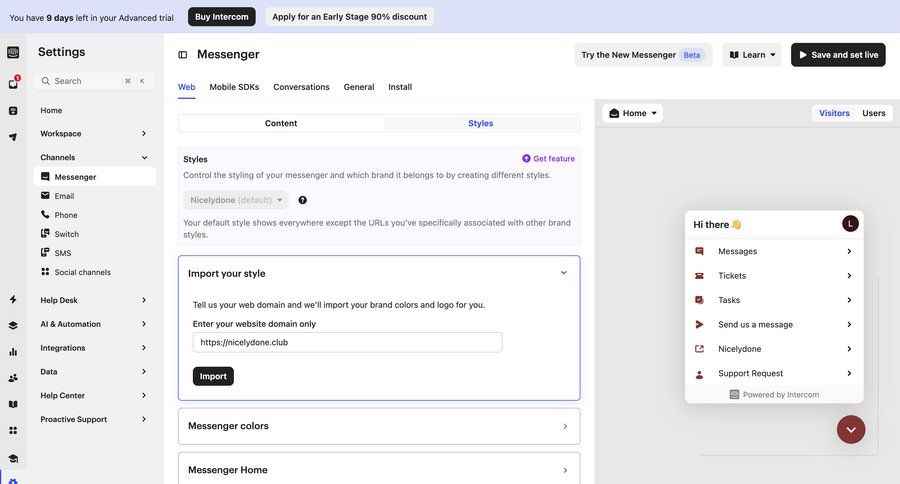Switch to the Web tab
Image resolution: width=900 pixels, height=484 pixels.
(187, 87)
